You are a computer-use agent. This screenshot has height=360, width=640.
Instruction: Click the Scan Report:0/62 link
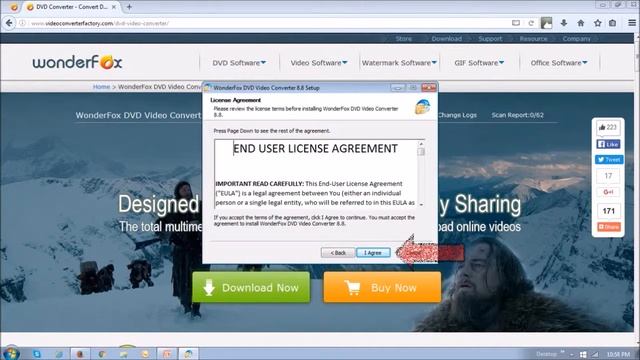(x=517, y=115)
